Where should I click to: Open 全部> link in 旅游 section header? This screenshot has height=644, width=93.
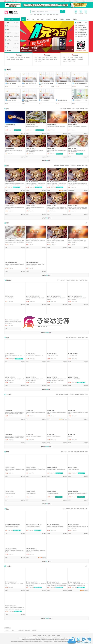tap(87, 337)
